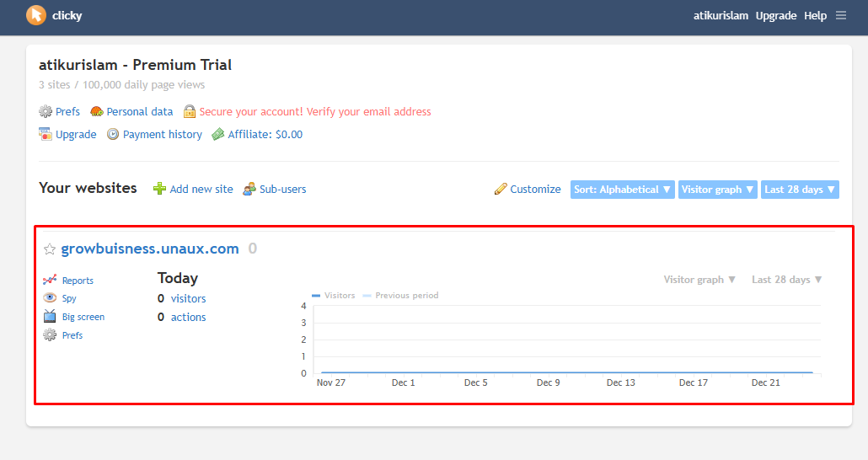This screenshot has width=868, height=460.
Task: Click the Dec 21 label on graph axis
Action: coord(765,382)
